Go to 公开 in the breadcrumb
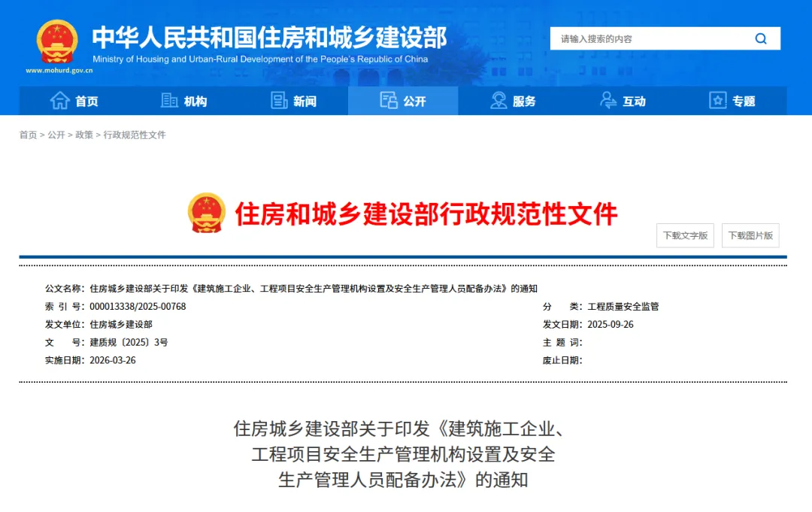Image resolution: width=812 pixels, height=512 pixels. (x=56, y=135)
